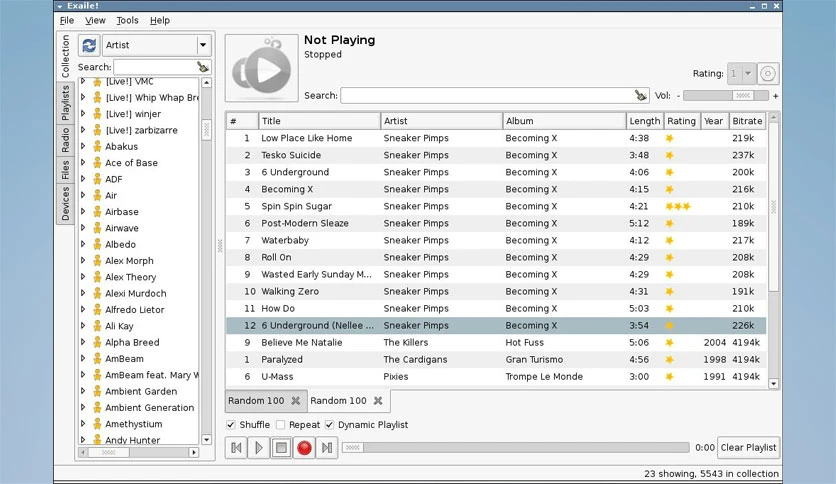
Task: Switch to the Devices side tab
Action: [65, 204]
